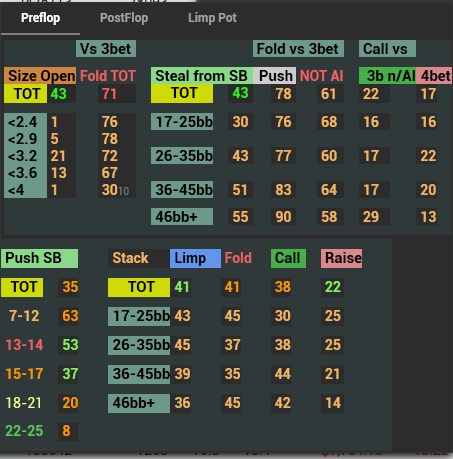Image resolution: width=453 pixels, height=459 pixels.
Task: Click the 3b n/AI column header
Action: [x=387, y=76]
